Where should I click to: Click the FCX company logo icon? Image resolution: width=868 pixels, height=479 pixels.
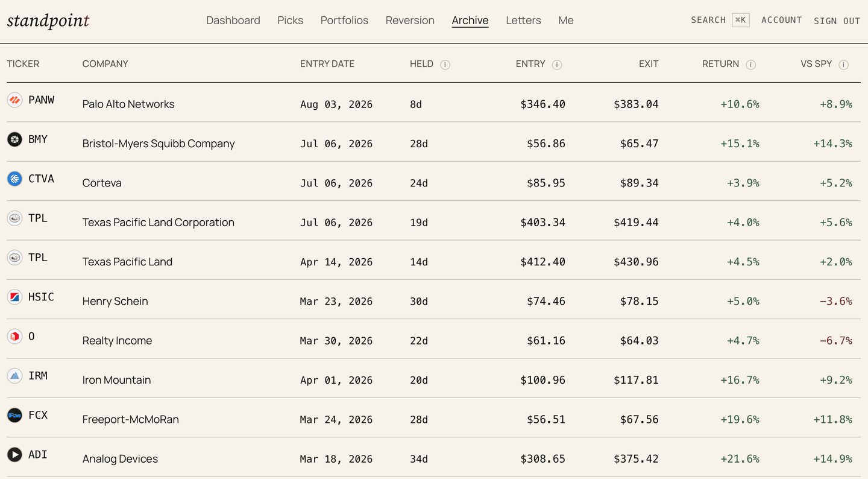pyautogui.click(x=14, y=415)
